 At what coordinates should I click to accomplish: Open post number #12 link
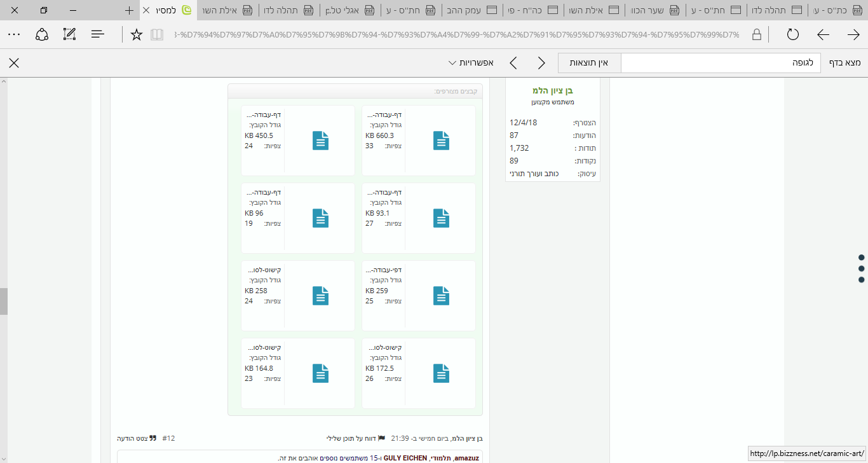pos(168,438)
